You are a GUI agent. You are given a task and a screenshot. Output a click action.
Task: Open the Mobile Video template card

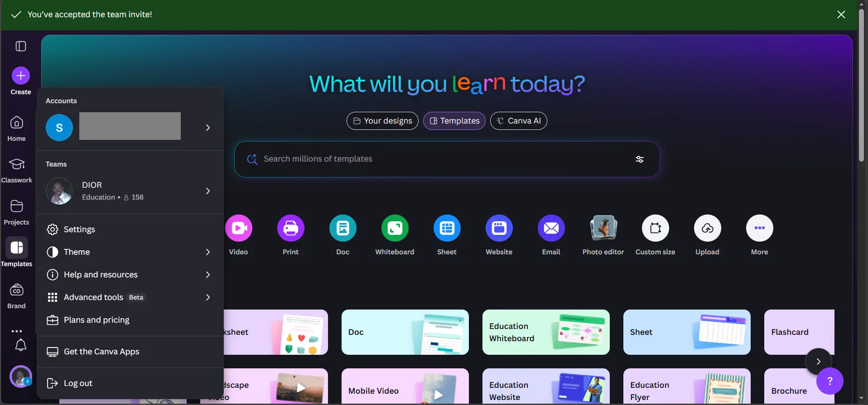[405, 386]
